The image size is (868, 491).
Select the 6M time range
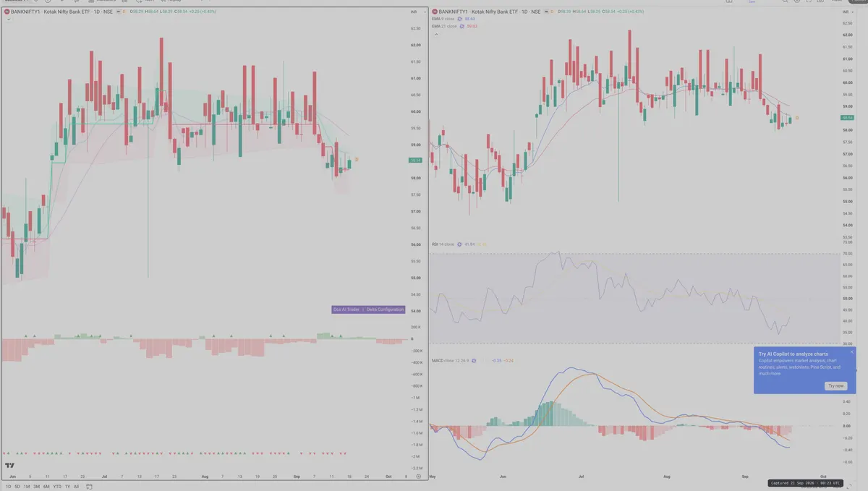point(46,487)
